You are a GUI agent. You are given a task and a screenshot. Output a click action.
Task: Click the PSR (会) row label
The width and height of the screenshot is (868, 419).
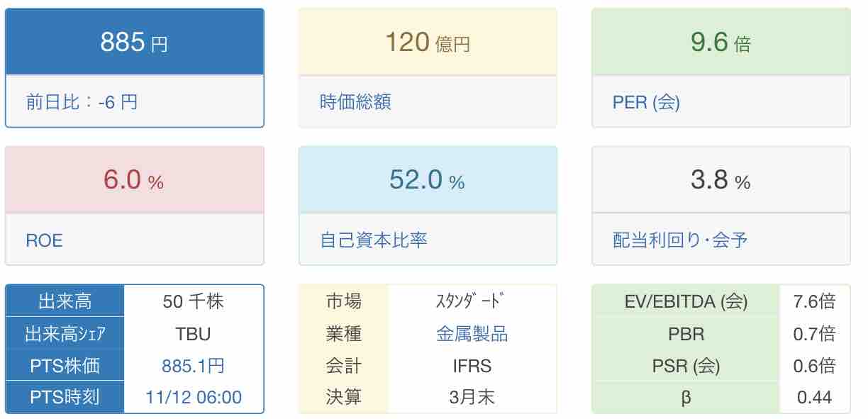click(686, 366)
